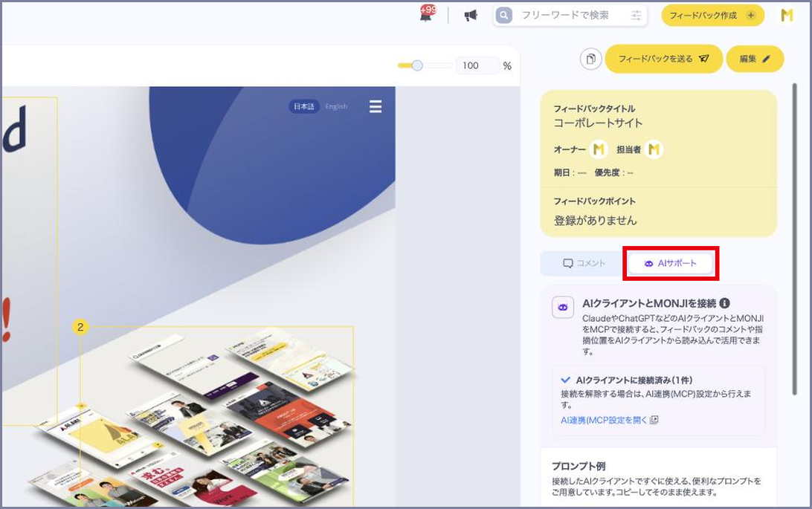812x509 pixels.
Task: Click info icon beside AIクライアントとMONJIを接続
Action: (x=724, y=303)
